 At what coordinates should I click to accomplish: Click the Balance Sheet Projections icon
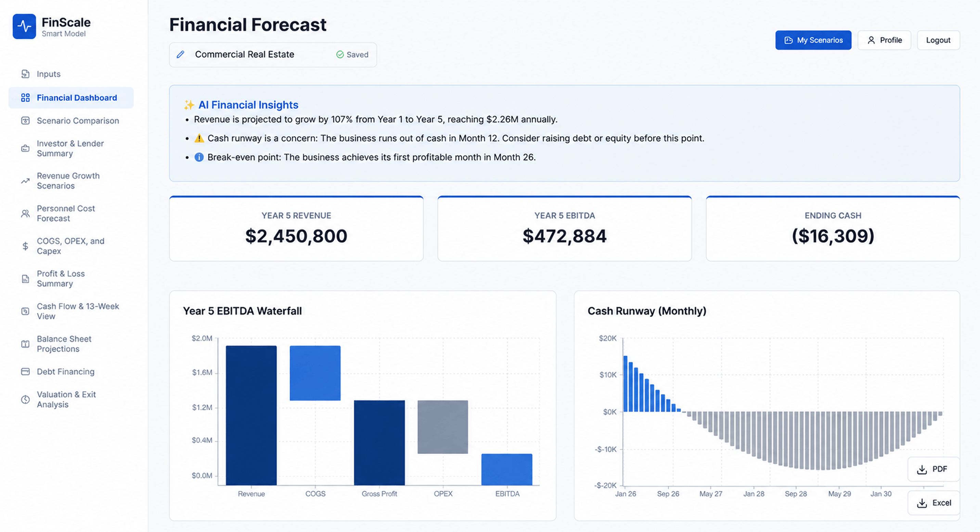(x=25, y=344)
